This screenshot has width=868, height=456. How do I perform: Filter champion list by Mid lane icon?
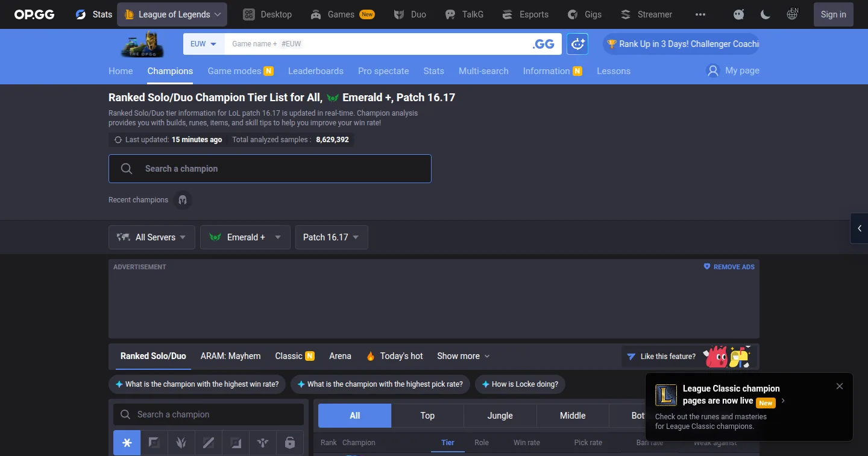(x=209, y=443)
